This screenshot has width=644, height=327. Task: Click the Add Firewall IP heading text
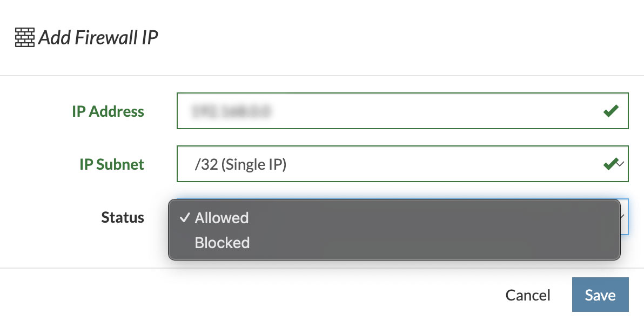(x=98, y=37)
